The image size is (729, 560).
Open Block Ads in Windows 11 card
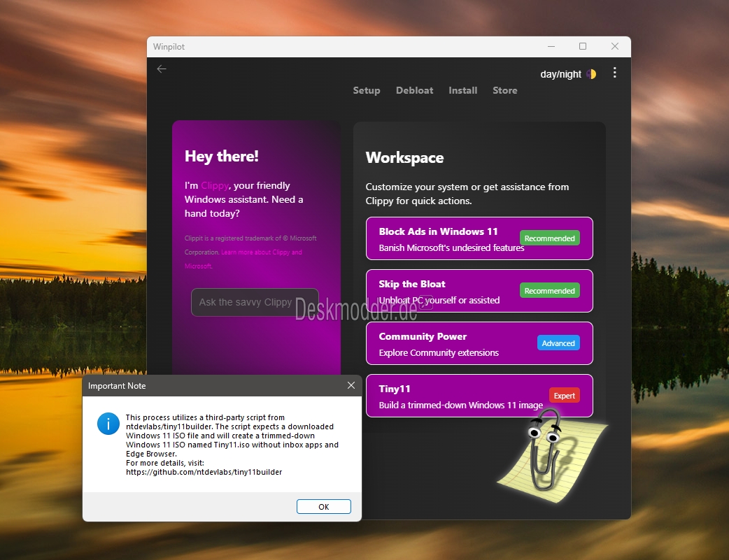479,238
